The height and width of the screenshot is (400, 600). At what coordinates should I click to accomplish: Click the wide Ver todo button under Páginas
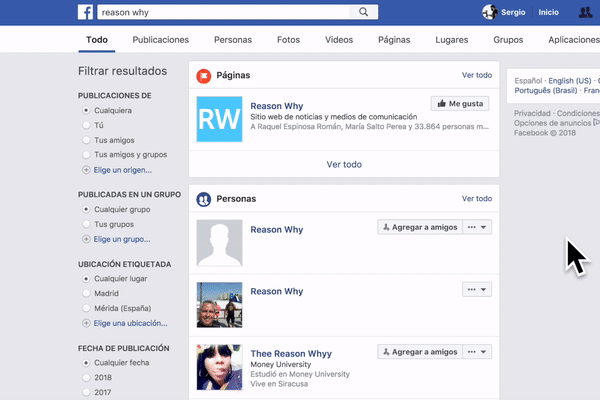coord(344,164)
